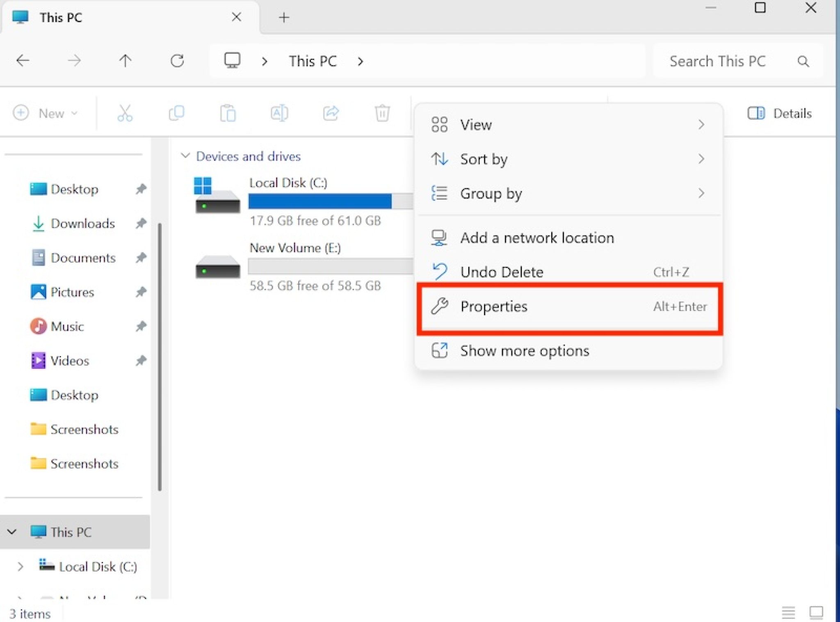
Task: Toggle the Details pane
Action: (780, 113)
